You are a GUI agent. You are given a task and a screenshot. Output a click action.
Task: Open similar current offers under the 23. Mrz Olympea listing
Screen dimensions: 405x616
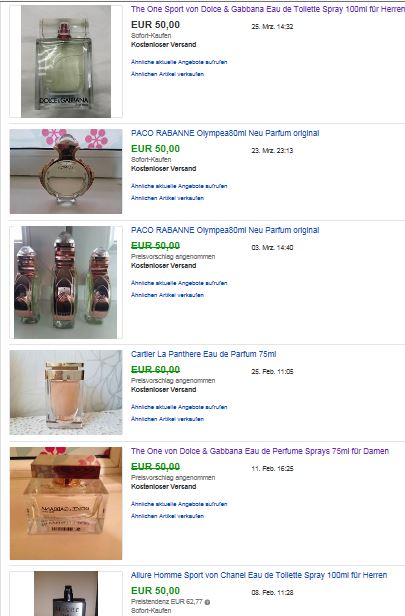(x=179, y=186)
